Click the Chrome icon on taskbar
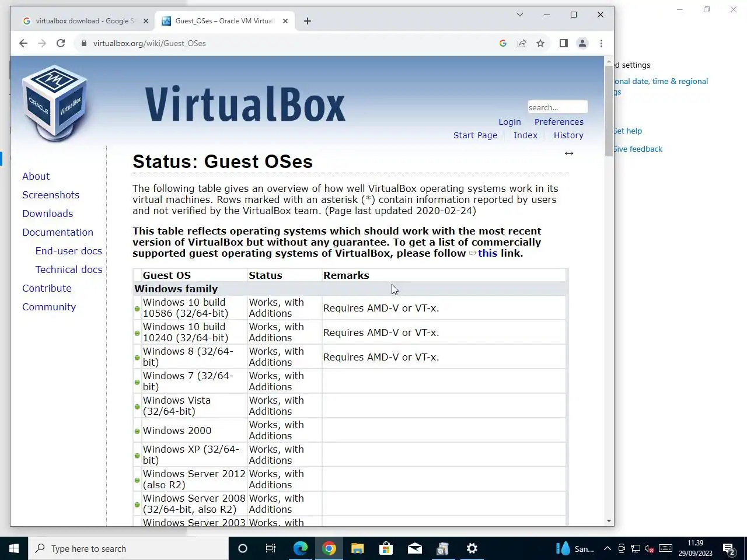Viewport: 747px width, 560px height. [x=329, y=548]
